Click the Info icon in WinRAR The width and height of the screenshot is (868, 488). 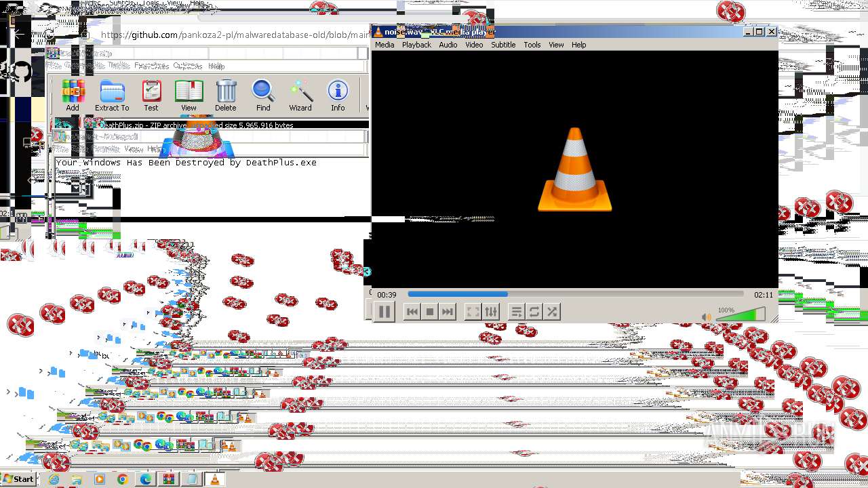point(338,96)
